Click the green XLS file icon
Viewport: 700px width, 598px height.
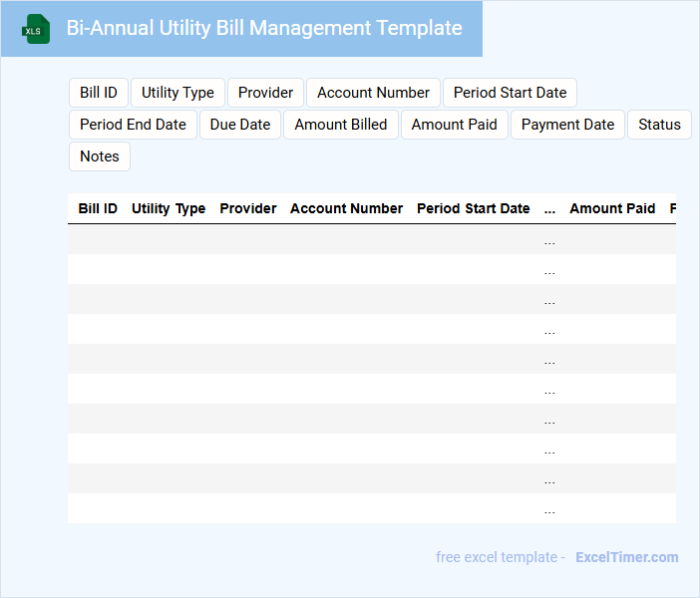(36, 29)
